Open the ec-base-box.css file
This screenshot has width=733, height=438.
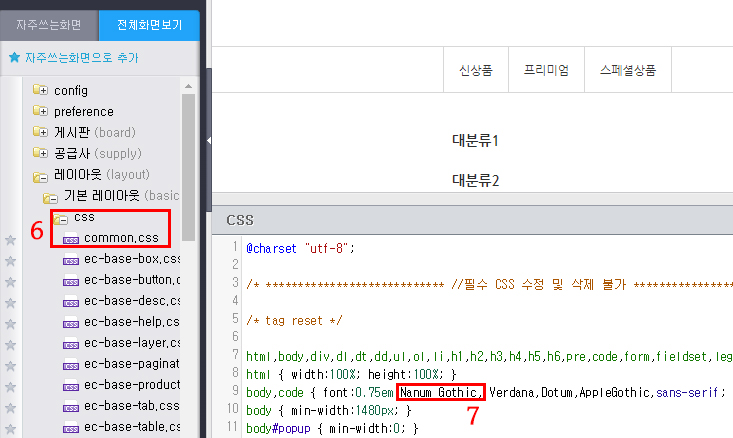(x=132, y=258)
